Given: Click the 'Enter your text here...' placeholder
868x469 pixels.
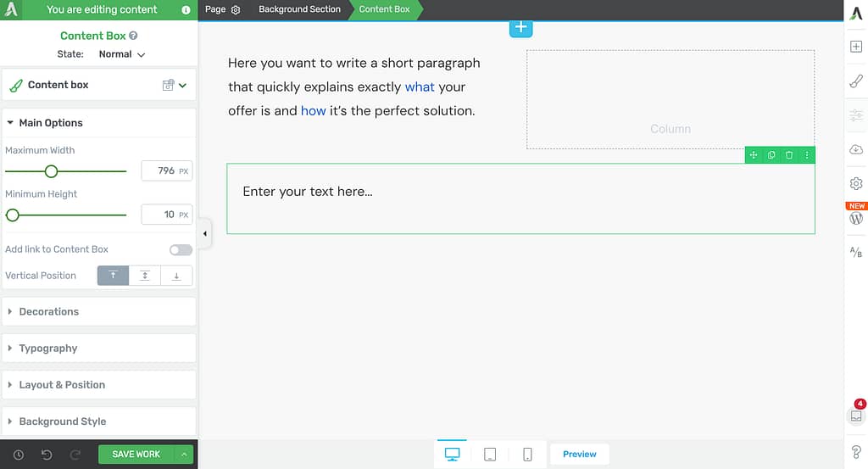Looking at the screenshot, I should click(308, 192).
